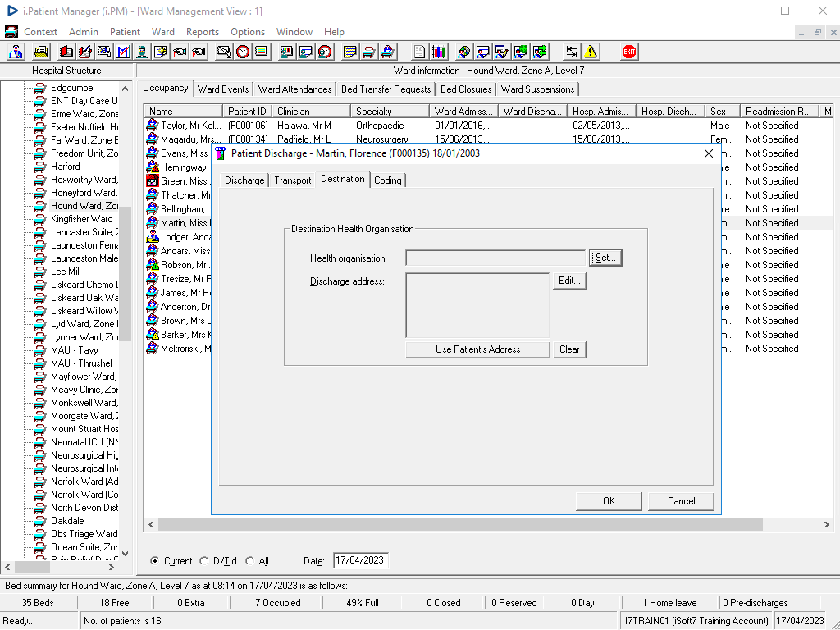
Task: Click the occupancy list left-scroll arrow
Action: pos(151,524)
